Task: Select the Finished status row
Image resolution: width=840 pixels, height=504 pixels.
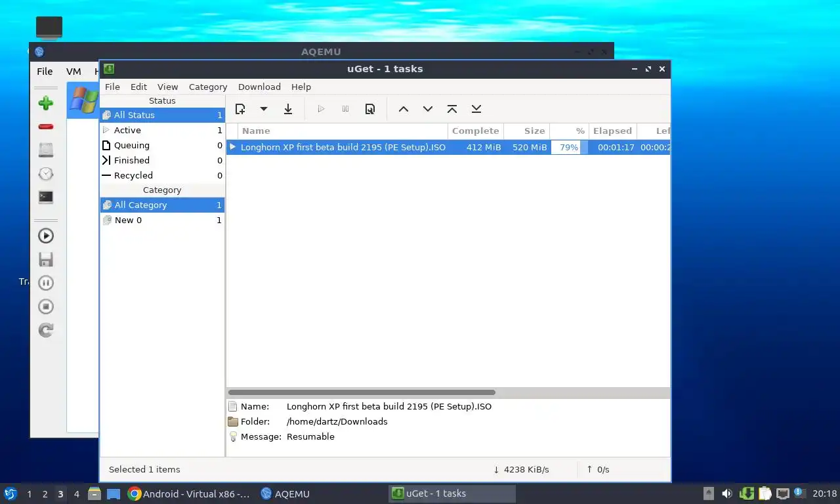Action: click(162, 160)
